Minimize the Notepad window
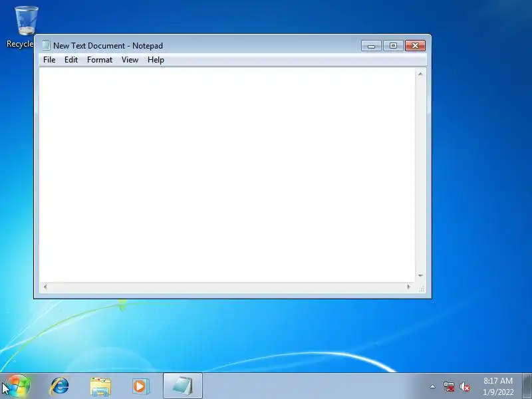The width and height of the screenshot is (532, 399). pyautogui.click(x=371, y=46)
